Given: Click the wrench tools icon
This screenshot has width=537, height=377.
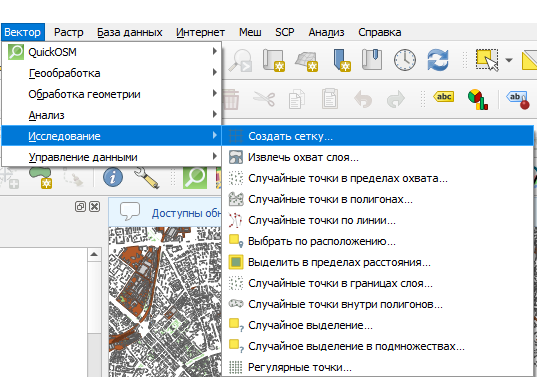Looking at the screenshot, I should (x=147, y=177).
